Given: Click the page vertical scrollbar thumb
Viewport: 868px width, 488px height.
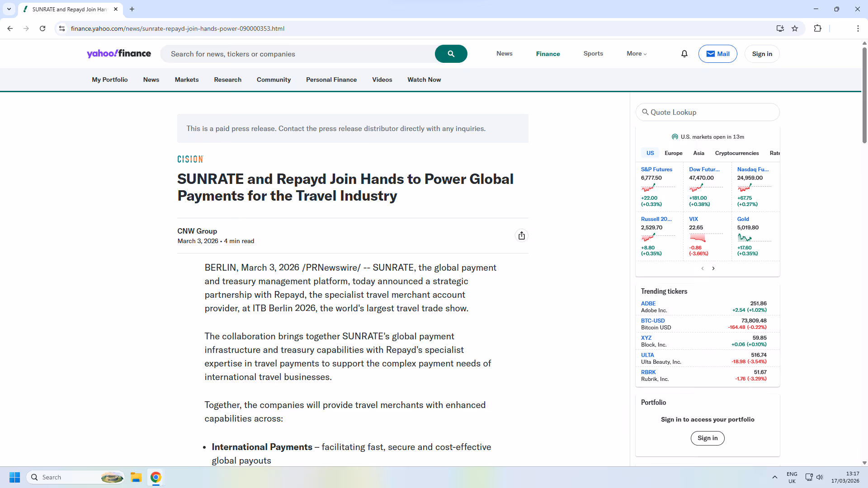Looking at the screenshot, I should pyautogui.click(x=864, y=95).
